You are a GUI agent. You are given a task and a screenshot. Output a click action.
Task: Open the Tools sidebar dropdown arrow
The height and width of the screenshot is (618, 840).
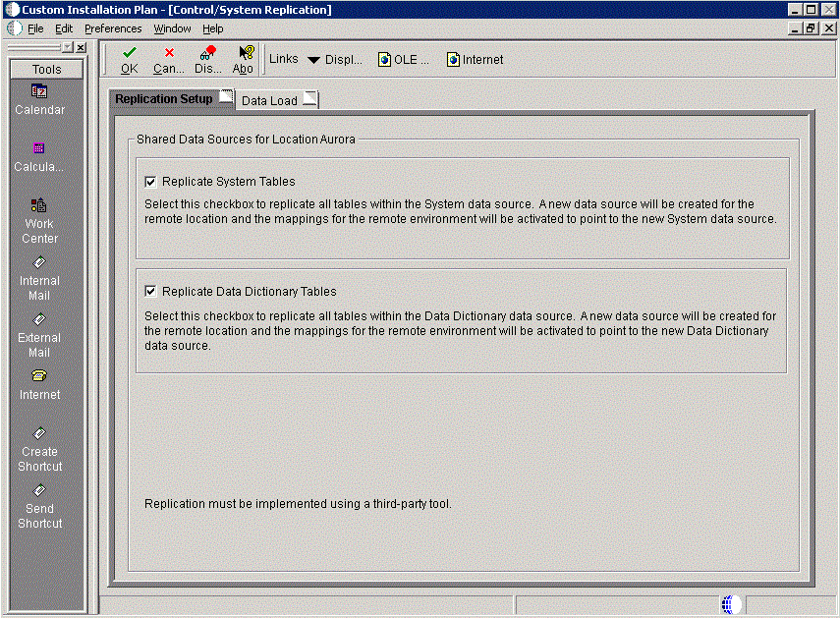click(x=68, y=48)
